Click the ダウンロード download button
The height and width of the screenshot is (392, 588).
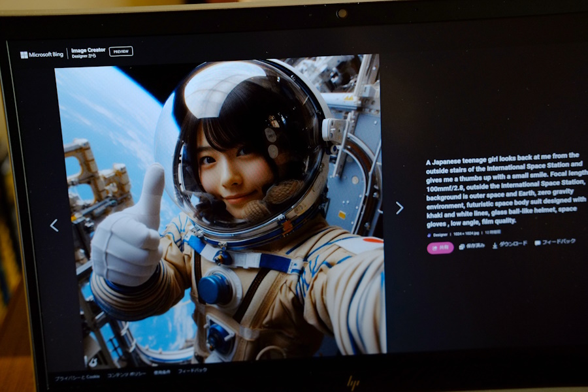pyautogui.click(x=510, y=244)
